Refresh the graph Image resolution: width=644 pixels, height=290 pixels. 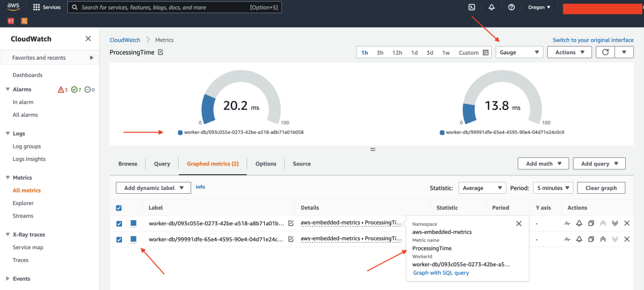[605, 52]
